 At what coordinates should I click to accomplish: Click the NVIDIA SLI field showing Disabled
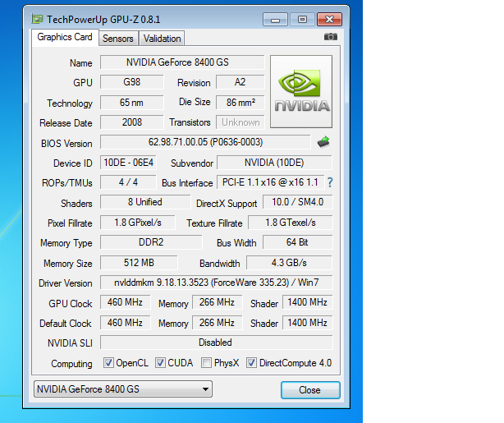tap(217, 343)
